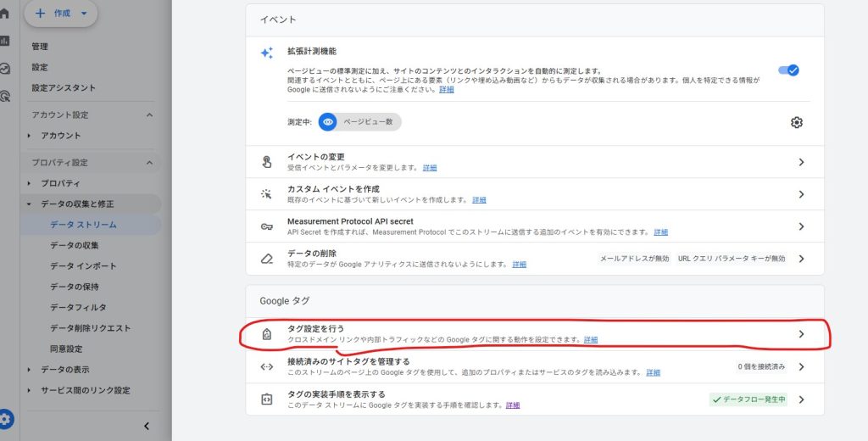The width and height of the screenshot is (868, 441).
Task: Open enhanced measurement settings gear
Action: (796, 122)
